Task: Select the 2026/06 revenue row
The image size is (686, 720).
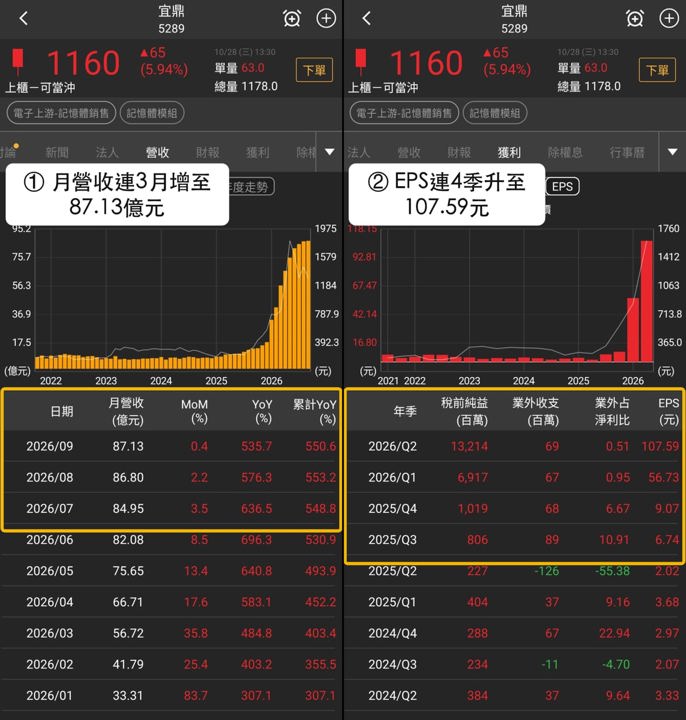Action: point(171,540)
